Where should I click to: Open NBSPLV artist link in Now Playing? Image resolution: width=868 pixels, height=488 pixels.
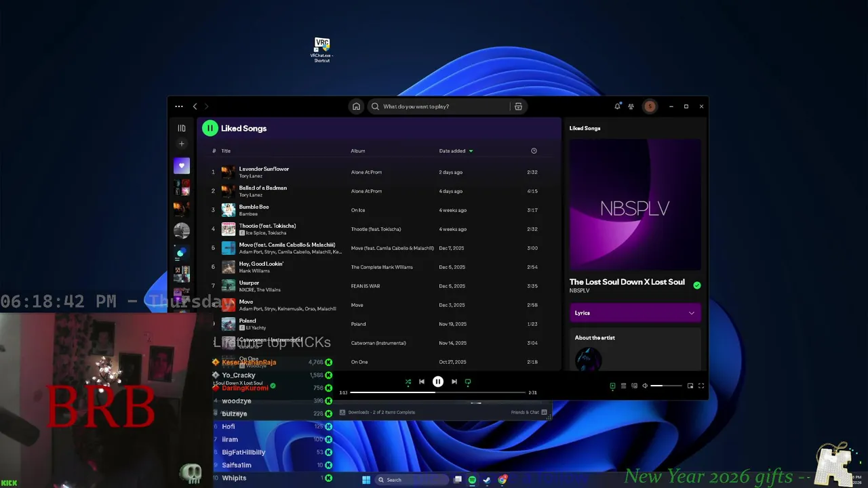tap(579, 291)
